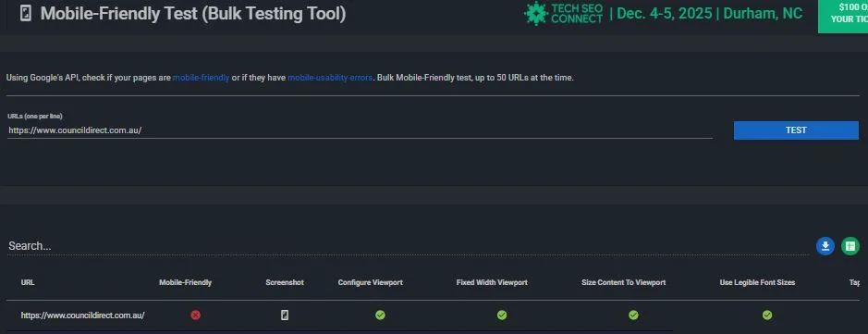This screenshot has width=868, height=334.
Task: Open the mobile-friendly link
Action: (x=201, y=78)
